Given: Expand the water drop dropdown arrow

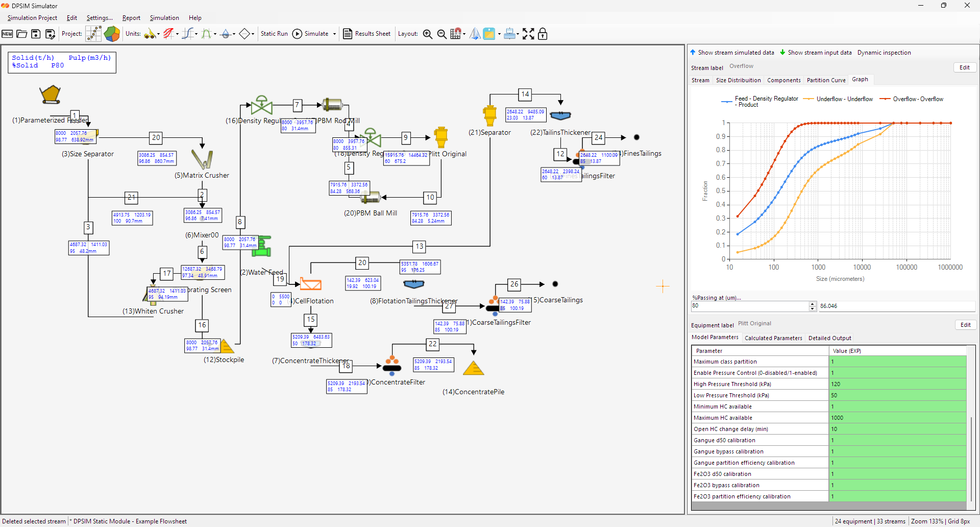Looking at the screenshot, I should (234, 34).
